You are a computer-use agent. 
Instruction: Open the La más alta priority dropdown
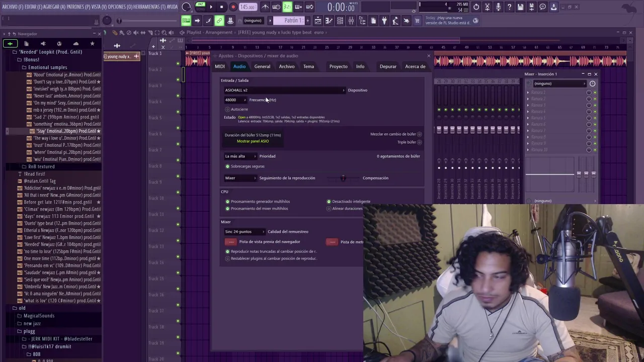(240, 156)
